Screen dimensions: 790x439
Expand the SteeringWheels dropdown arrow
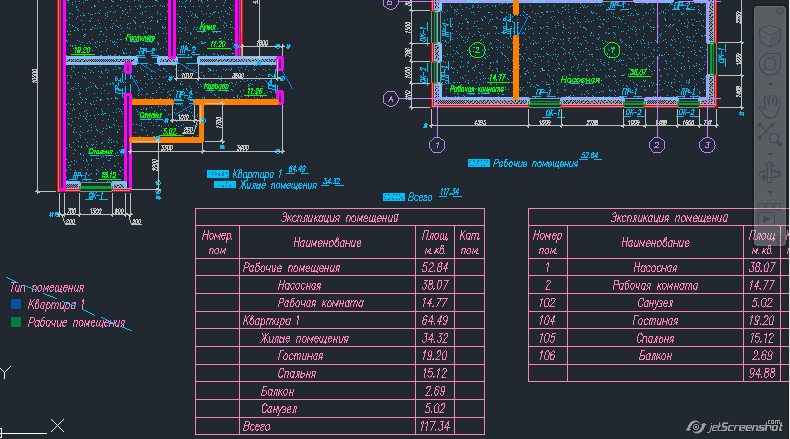coord(770,84)
